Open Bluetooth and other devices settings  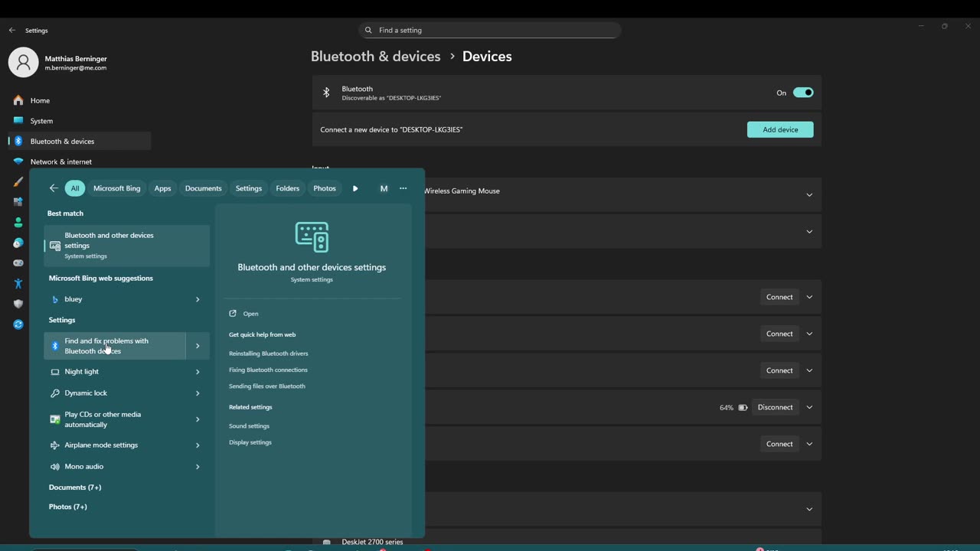point(250,314)
